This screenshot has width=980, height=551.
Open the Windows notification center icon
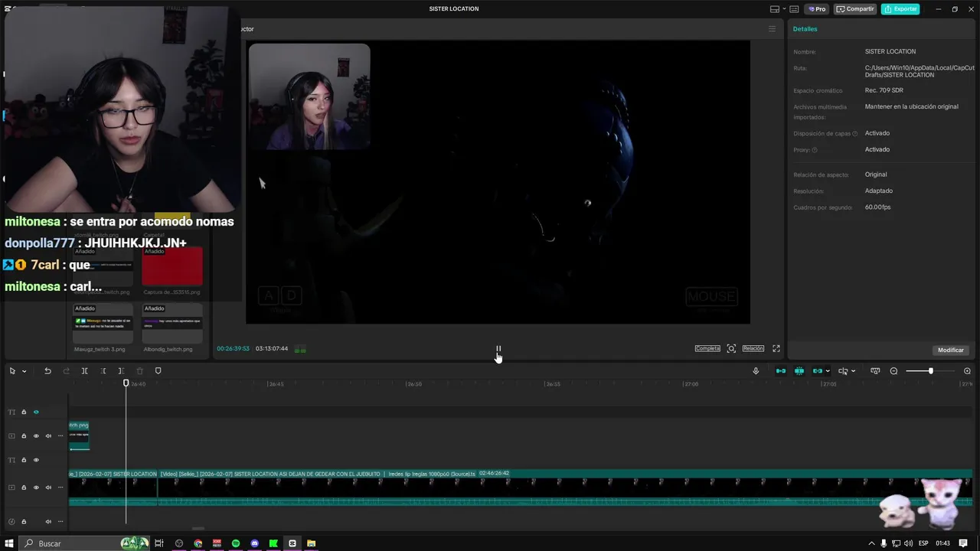(964, 543)
